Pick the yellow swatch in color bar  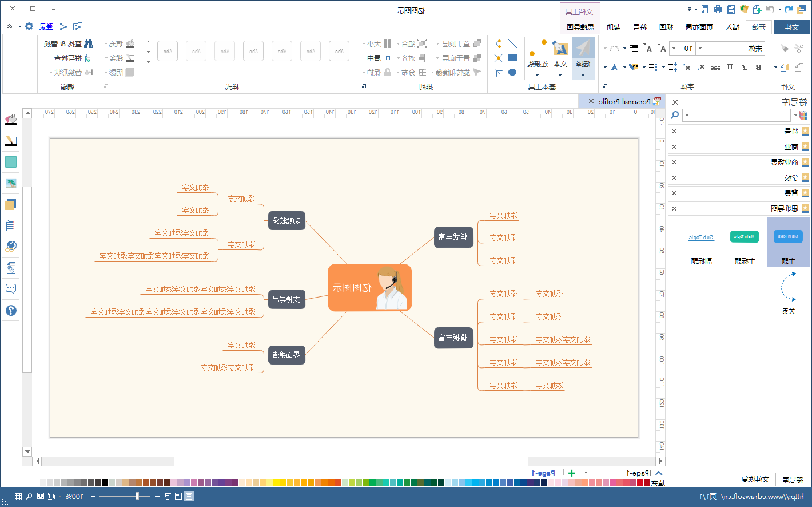(x=276, y=483)
